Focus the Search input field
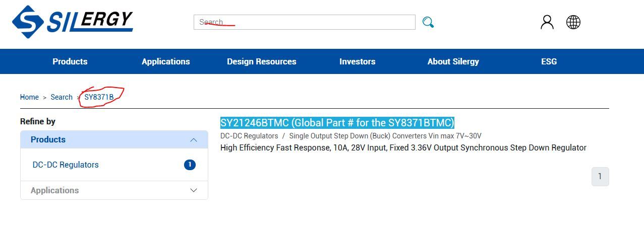Viewport: 644px width, 226px height. click(304, 22)
